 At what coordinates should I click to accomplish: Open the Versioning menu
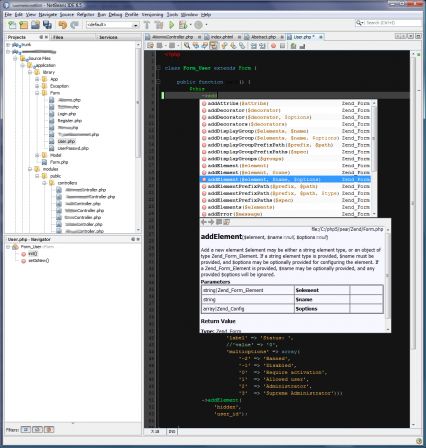point(152,15)
